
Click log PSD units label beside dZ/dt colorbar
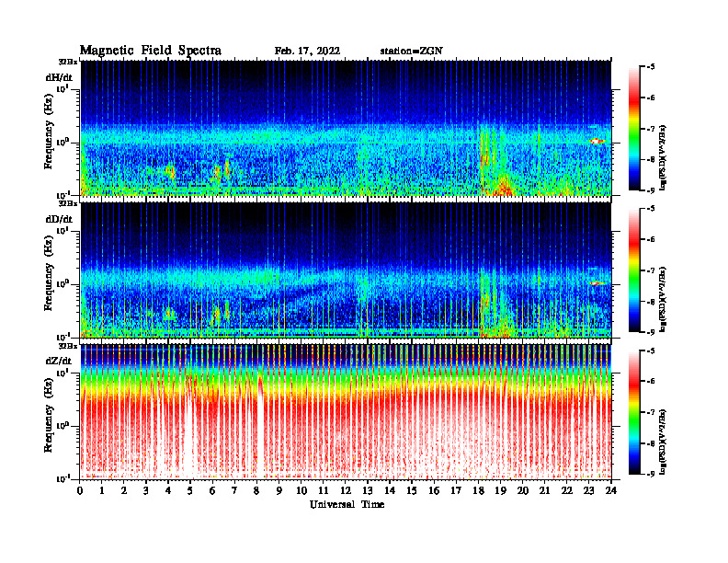663,442
